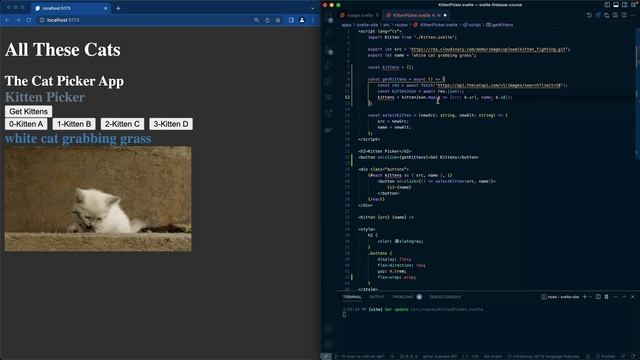Open a new browser tab

(118, 8)
